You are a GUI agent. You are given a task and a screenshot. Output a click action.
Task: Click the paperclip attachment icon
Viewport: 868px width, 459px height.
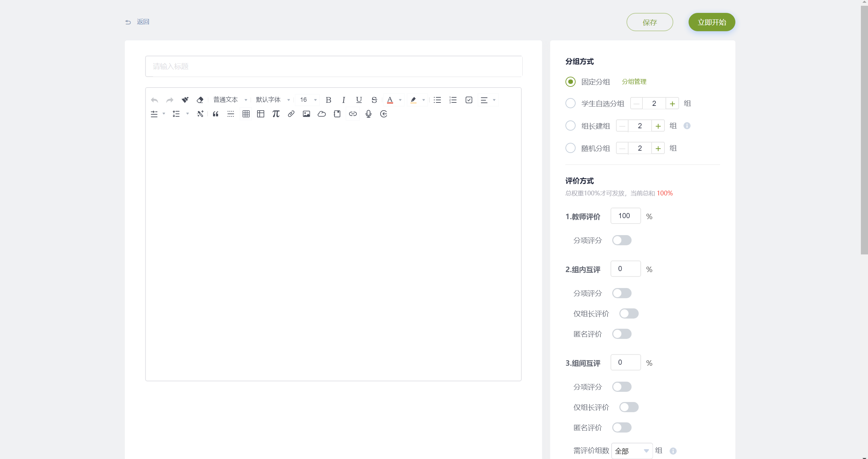[291, 114]
